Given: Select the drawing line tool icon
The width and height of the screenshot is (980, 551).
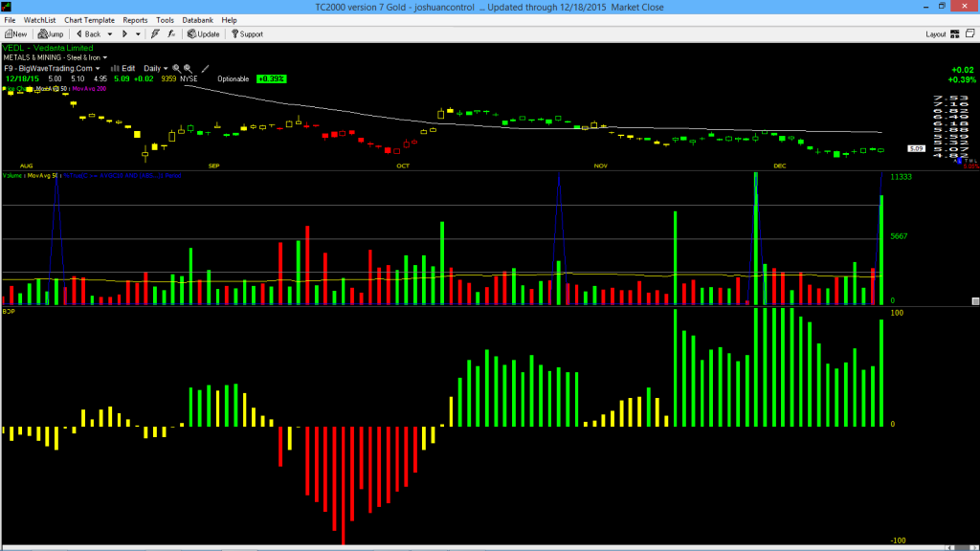Looking at the screenshot, I should coord(205,69).
